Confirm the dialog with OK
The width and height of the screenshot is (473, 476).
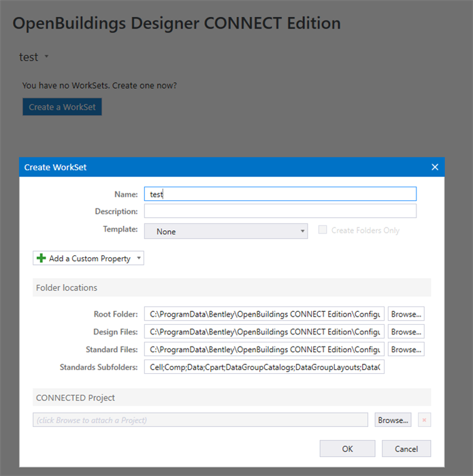click(347, 449)
